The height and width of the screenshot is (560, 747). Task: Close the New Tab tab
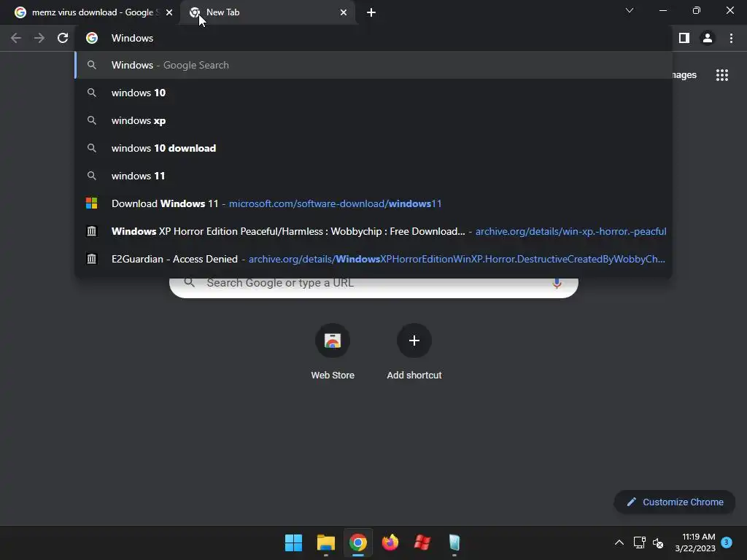(344, 12)
